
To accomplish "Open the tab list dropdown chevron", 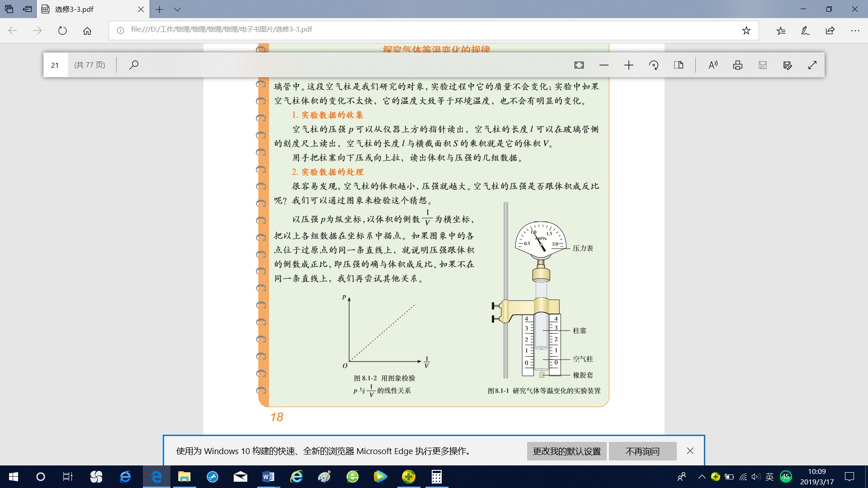I will click(x=177, y=9).
